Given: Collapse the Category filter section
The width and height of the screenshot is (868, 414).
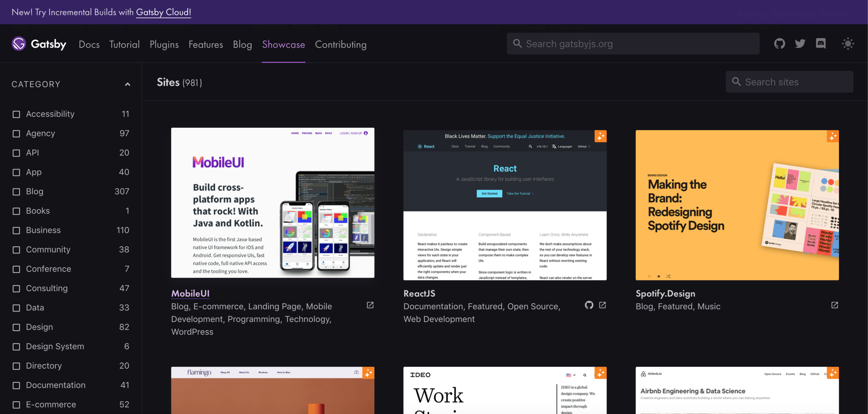Looking at the screenshot, I should click(x=127, y=84).
